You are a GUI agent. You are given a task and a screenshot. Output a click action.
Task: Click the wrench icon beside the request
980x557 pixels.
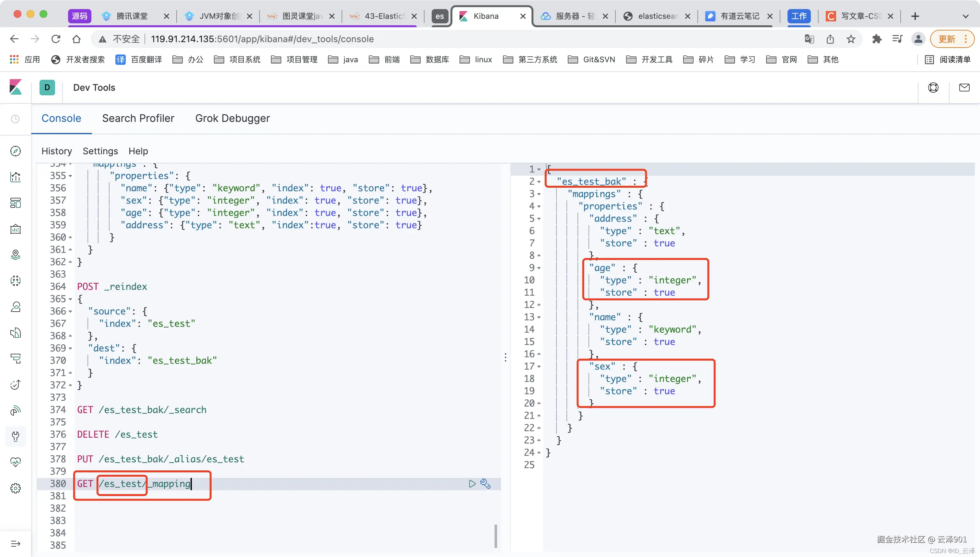(x=485, y=484)
